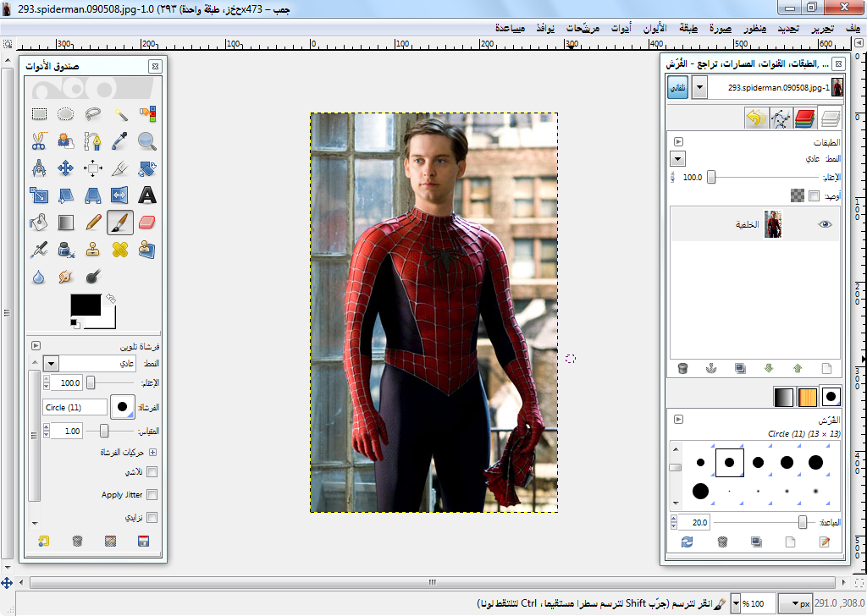
Task: Open the الفُرَش panel menu arrow
Action: (678, 420)
